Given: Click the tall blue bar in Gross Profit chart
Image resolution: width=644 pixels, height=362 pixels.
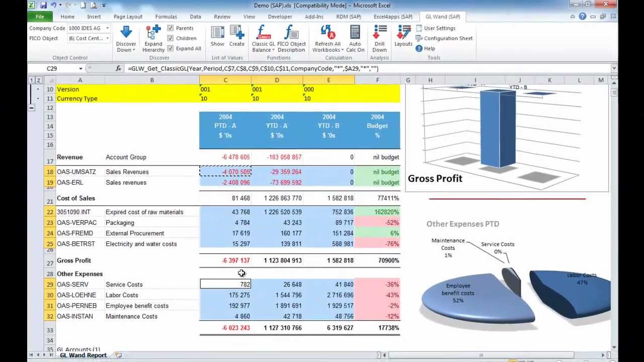Looking at the screenshot, I should point(498,128).
